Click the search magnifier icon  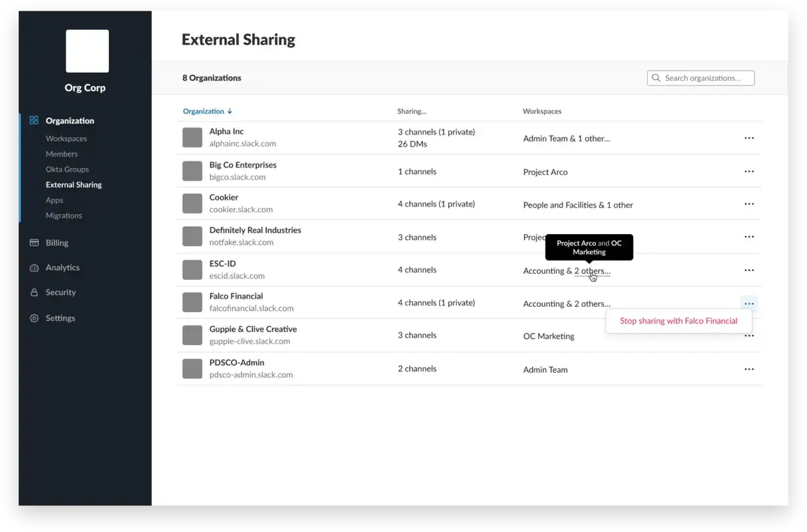tap(656, 78)
